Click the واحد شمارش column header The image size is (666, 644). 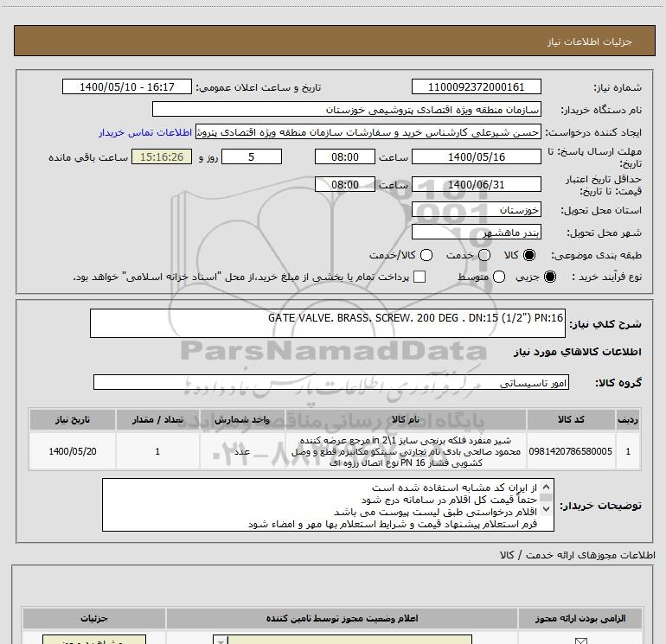tap(242, 419)
